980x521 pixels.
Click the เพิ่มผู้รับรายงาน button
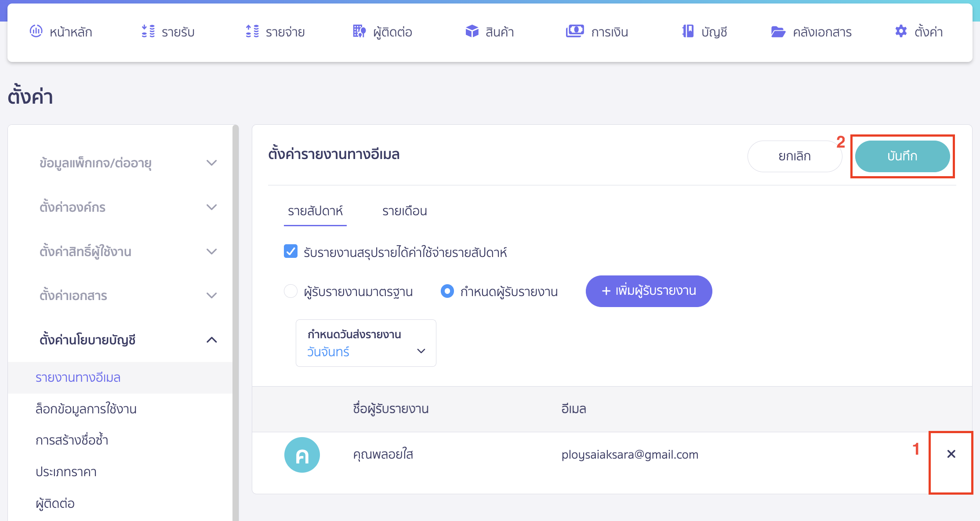tap(649, 291)
